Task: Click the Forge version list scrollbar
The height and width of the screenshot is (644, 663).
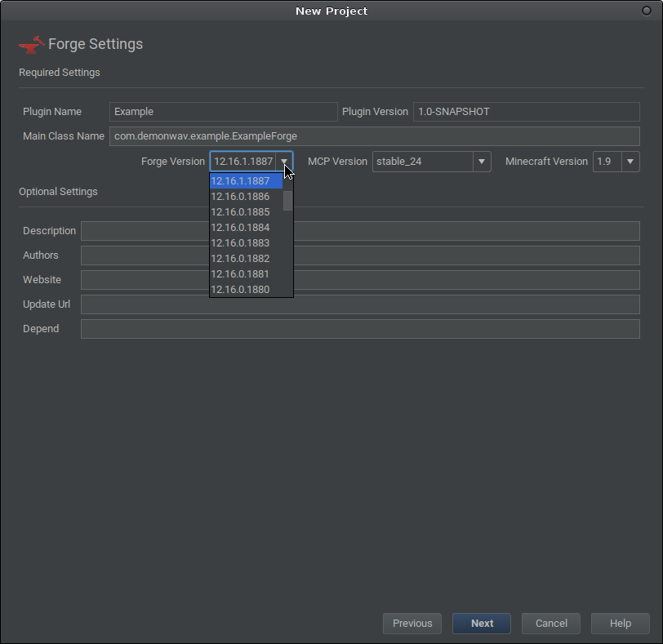Action: tap(287, 201)
